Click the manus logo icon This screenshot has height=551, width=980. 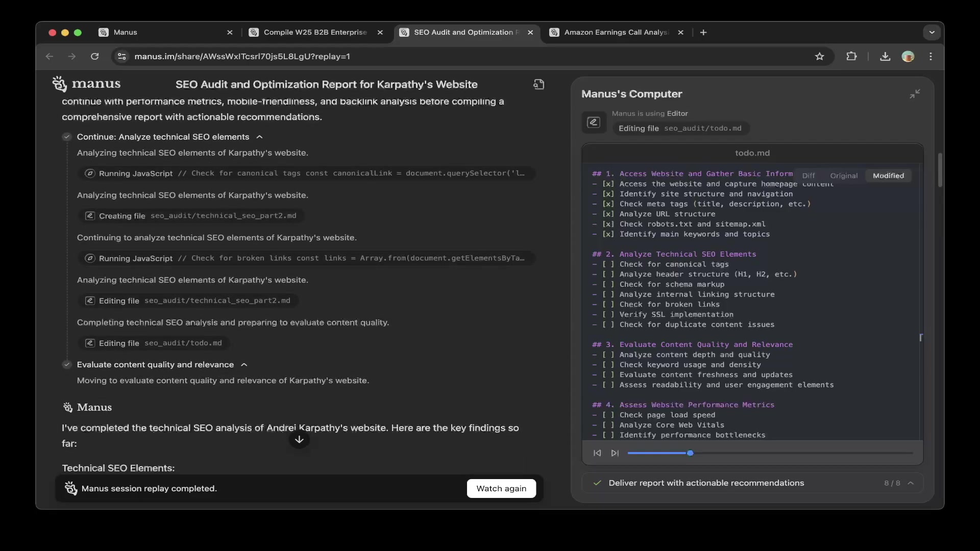60,84
